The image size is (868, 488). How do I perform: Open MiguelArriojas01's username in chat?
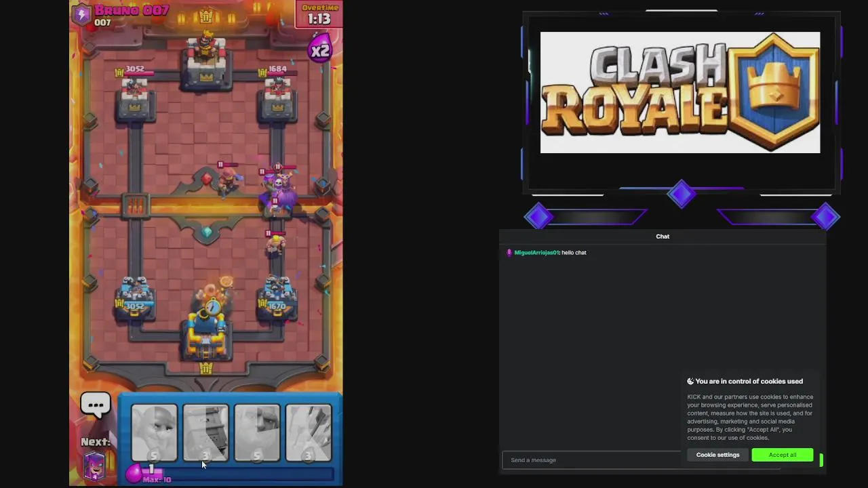tap(536, 253)
